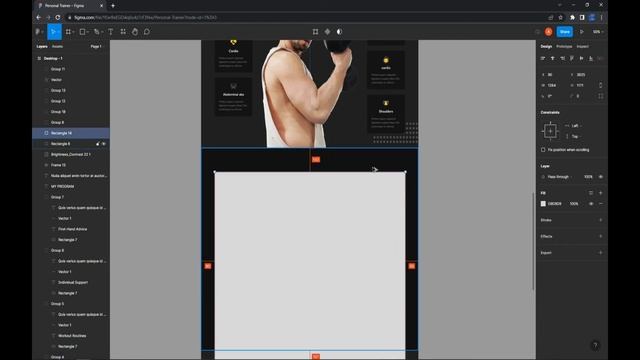Viewport: 640px width, 360px height.
Task: Collapse the Group 5 layer
Action: coord(46,304)
